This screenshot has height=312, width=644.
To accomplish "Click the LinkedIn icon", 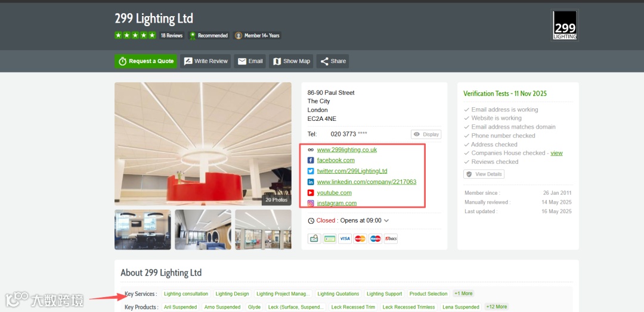I will (311, 182).
